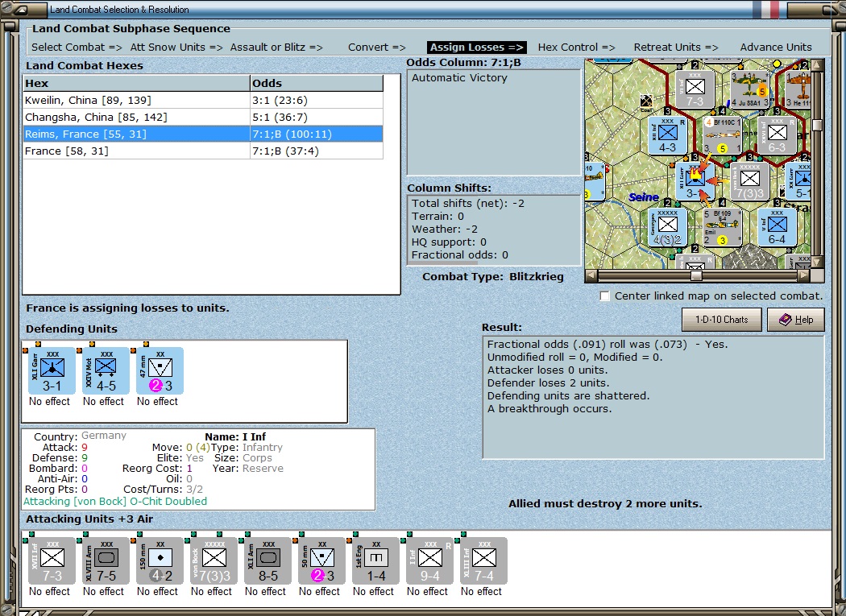Select attacking 50 mm anti-tank unit

(321, 560)
